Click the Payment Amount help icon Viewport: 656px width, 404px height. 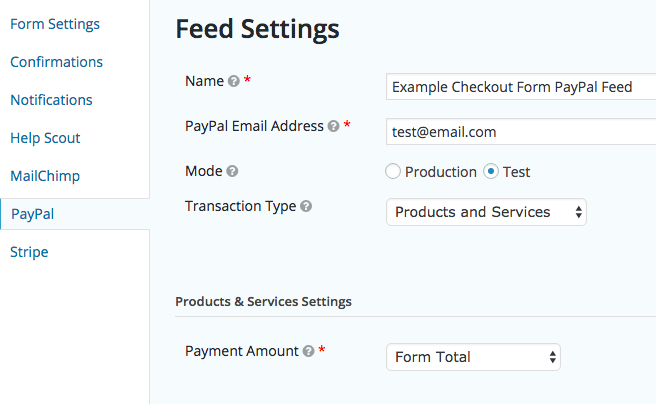tap(308, 351)
